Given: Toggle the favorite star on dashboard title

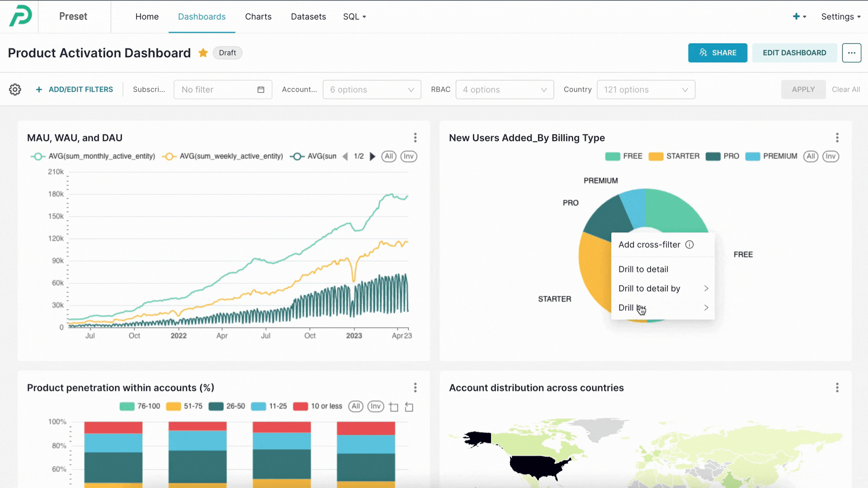Looking at the screenshot, I should pos(203,53).
